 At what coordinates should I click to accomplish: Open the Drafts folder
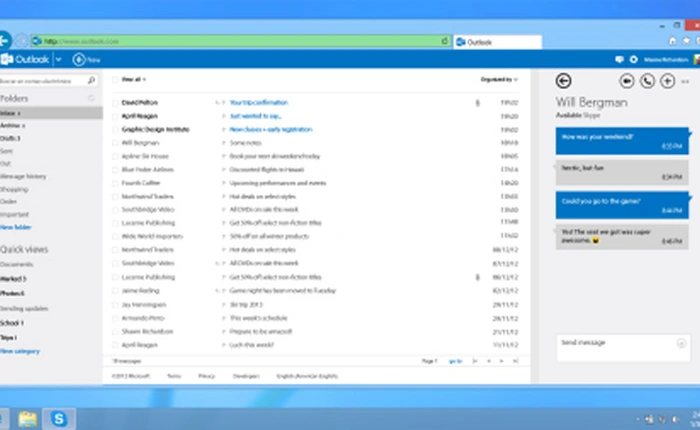(10, 138)
